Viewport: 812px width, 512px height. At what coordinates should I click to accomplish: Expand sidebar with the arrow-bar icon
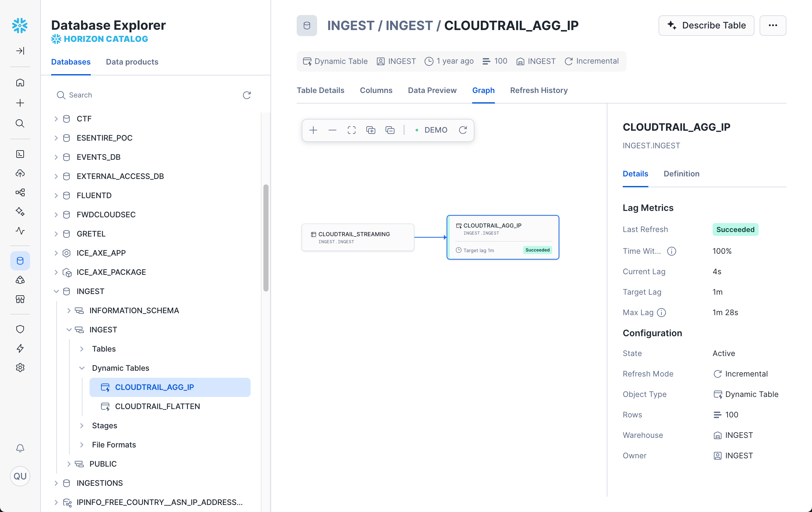point(20,51)
